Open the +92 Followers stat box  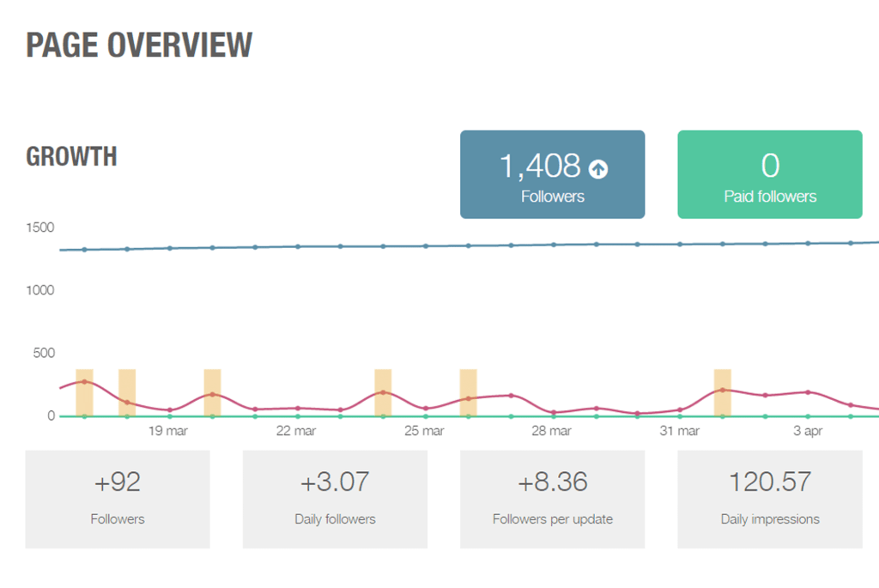(118, 498)
